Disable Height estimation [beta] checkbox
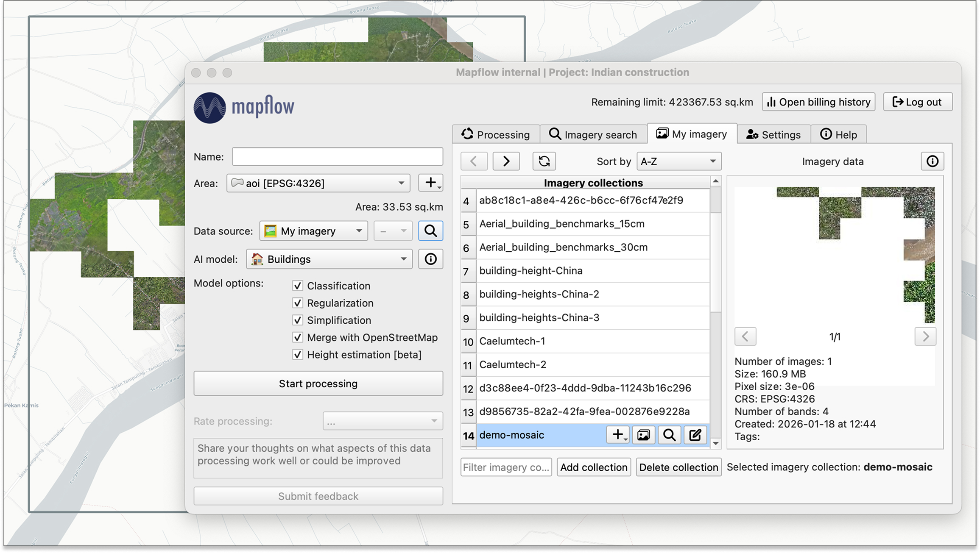Image resolution: width=980 pixels, height=553 pixels. click(298, 355)
